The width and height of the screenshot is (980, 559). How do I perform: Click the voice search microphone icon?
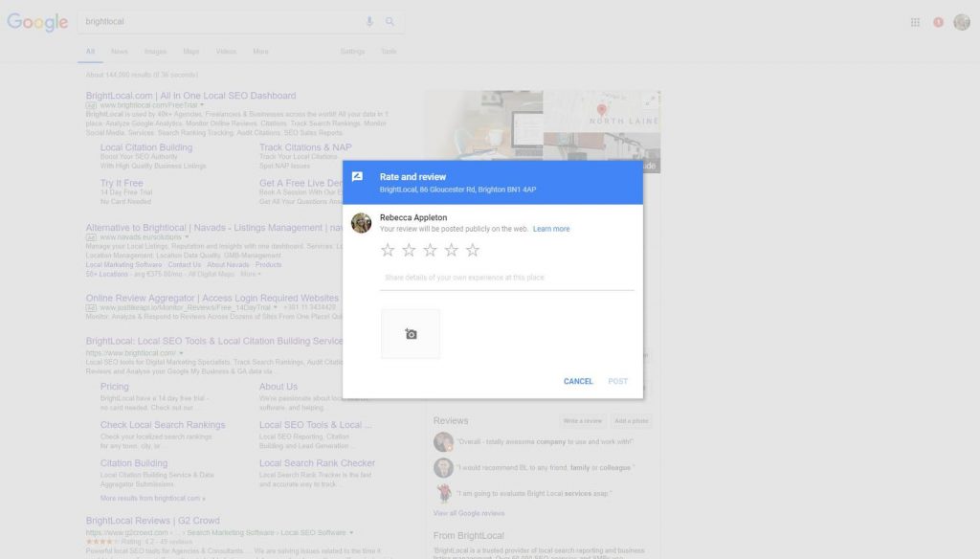[x=369, y=22]
